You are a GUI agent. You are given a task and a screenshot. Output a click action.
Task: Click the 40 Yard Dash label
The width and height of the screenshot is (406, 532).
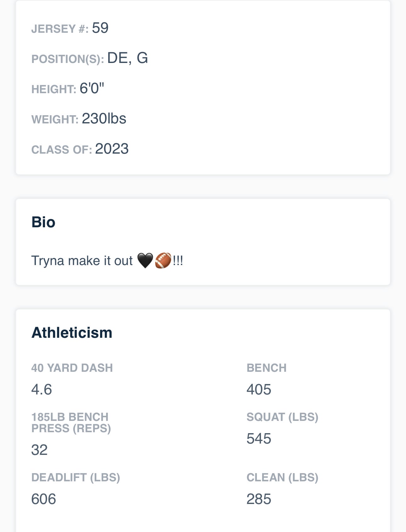point(72,368)
